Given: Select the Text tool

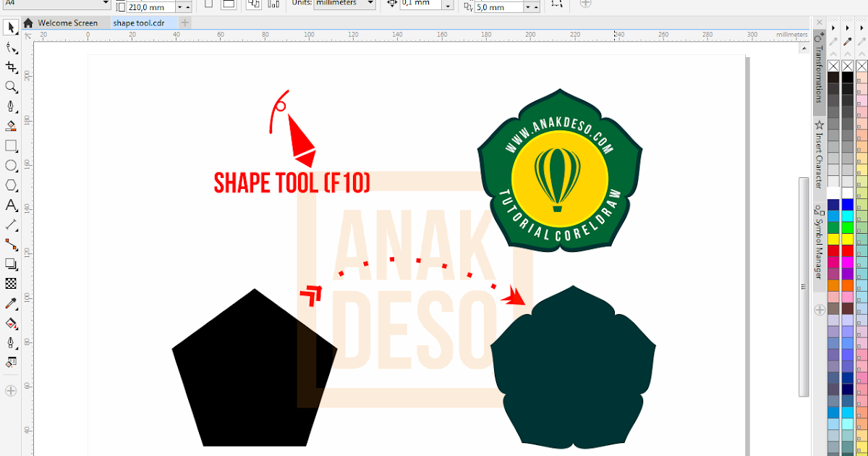Looking at the screenshot, I should [x=11, y=205].
